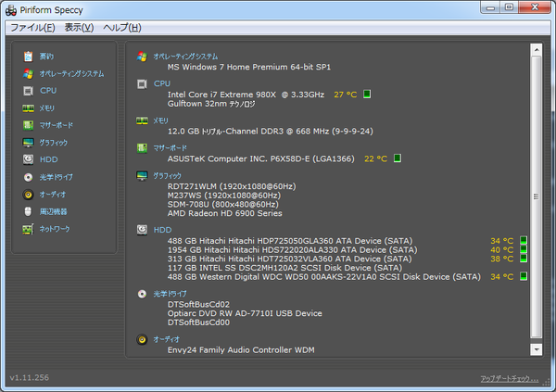Click メモリ RAM icon in summary panel
556x392 pixels.
[142, 121]
